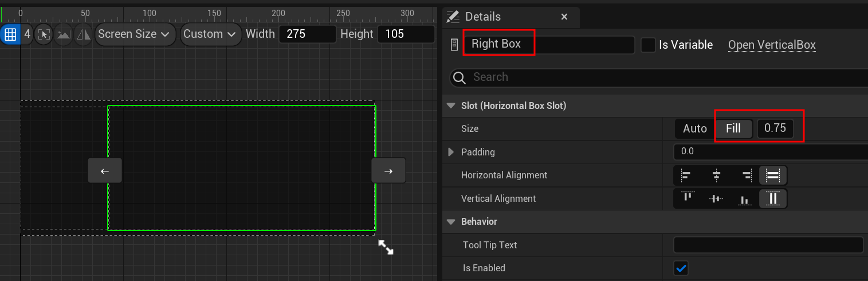Set Size to Fill
Screen dimensions: 868x281
click(733, 128)
